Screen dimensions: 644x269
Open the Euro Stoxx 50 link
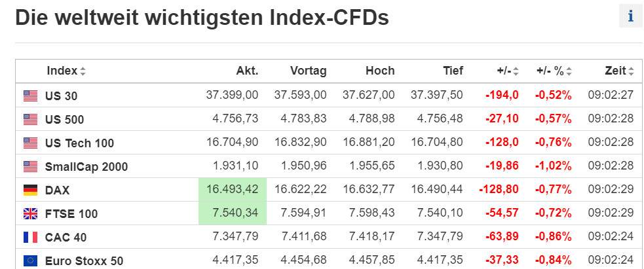tap(84, 260)
